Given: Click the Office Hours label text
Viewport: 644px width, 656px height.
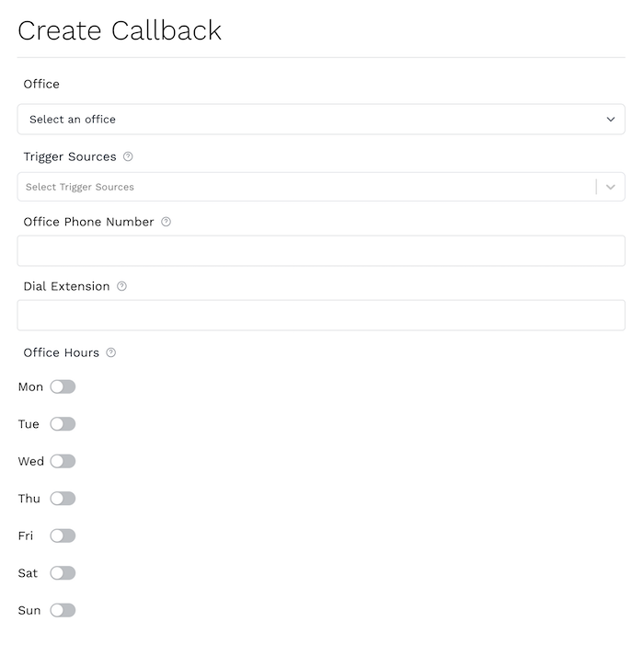Looking at the screenshot, I should [x=62, y=352].
